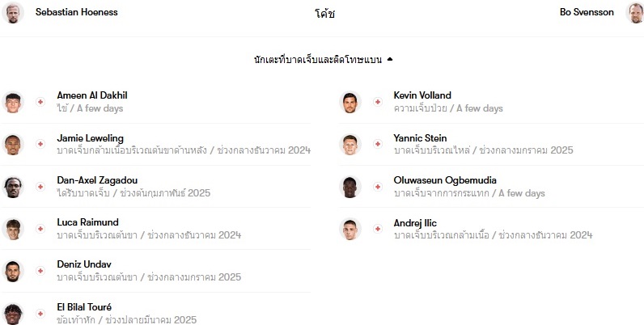Open Bo Svensson coach profile photo
Screen dimensions: 644x325
point(635,12)
